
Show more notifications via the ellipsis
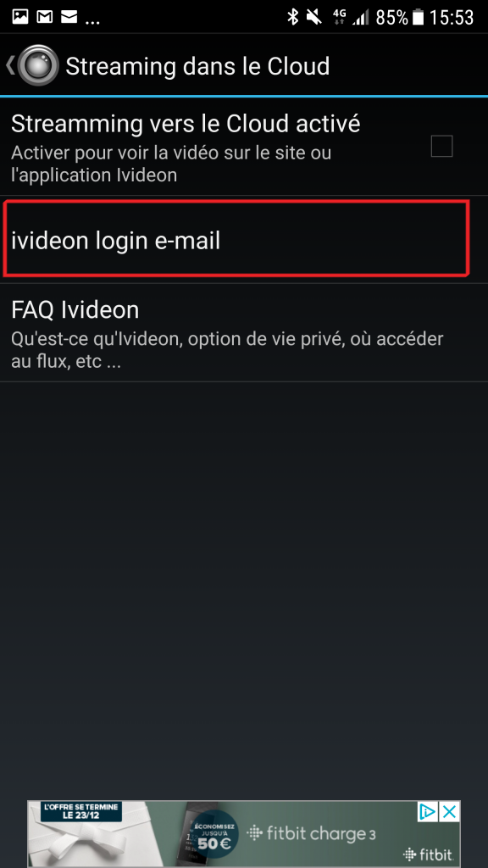click(x=93, y=22)
